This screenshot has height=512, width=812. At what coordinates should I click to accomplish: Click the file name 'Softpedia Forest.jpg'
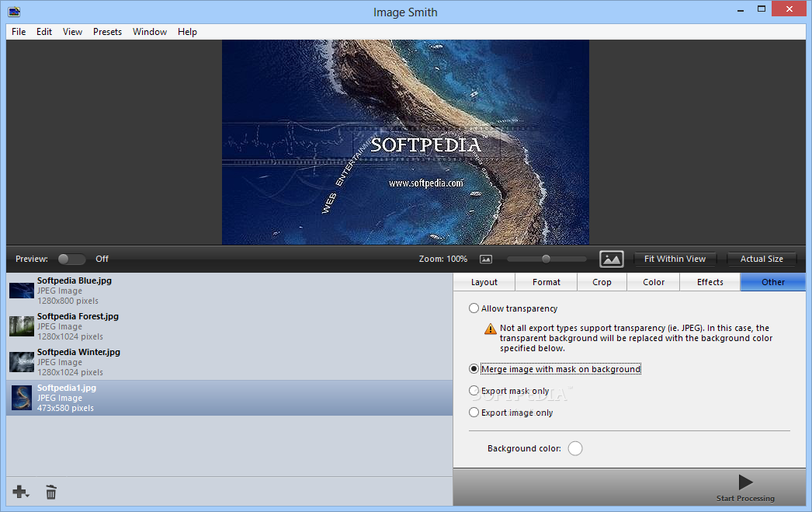[x=78, y=316]
